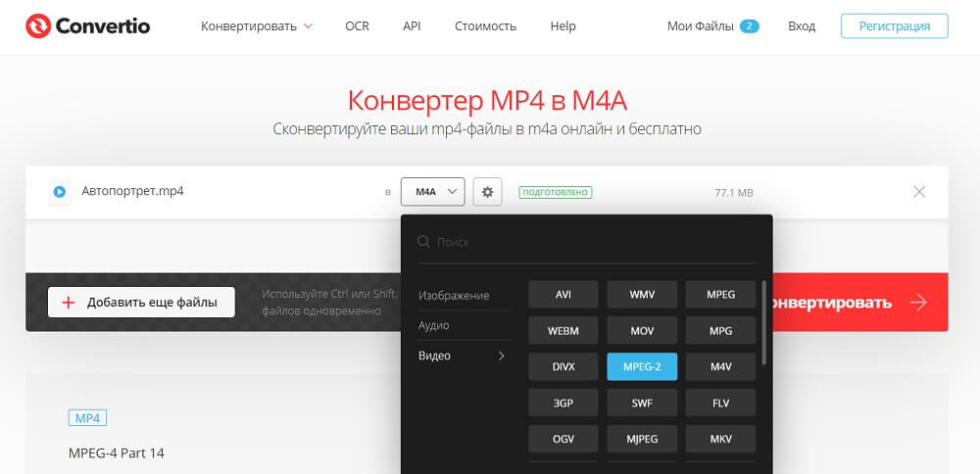Open the API menu item

tap(412, 26)
